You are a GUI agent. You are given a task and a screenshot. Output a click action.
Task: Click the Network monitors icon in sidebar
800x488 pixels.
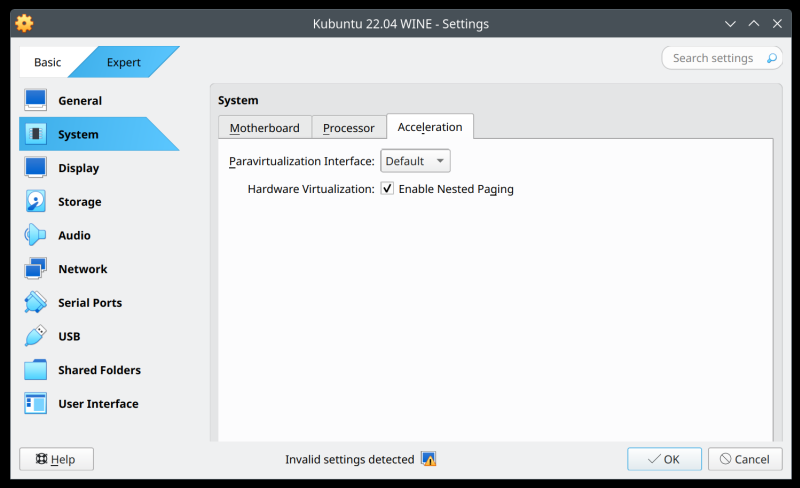[x=35, y=269]
